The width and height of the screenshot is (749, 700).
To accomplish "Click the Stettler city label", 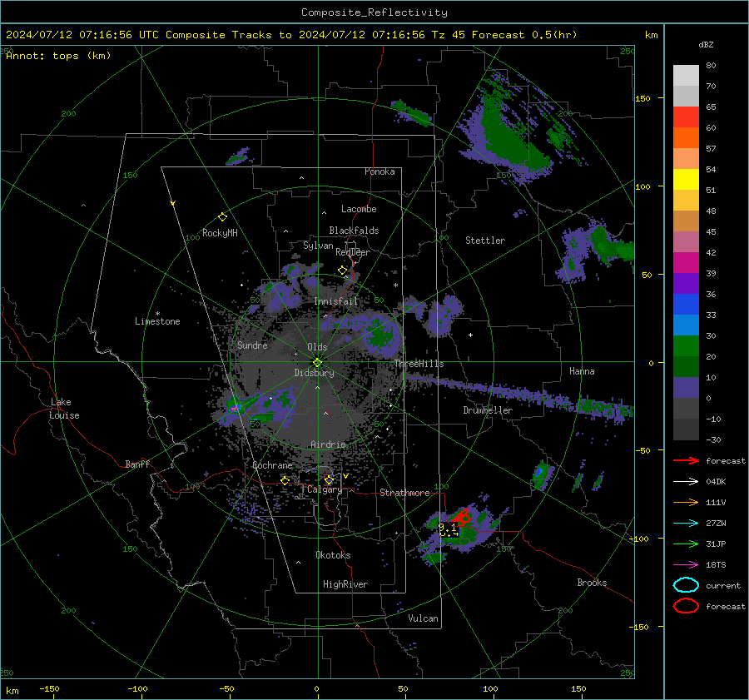I will point(485,241).
